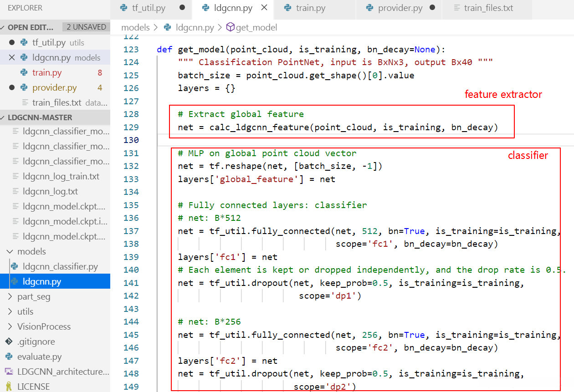This screenshot has height=392, width=574.
Task: Click the unsaved dot beside provider.py in Open Editors
Action: (12, 87)
